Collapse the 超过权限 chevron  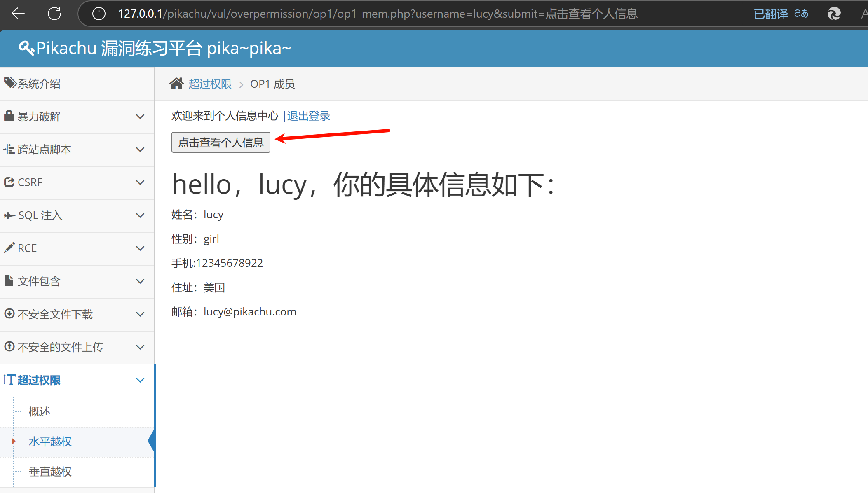coord(140,380)
